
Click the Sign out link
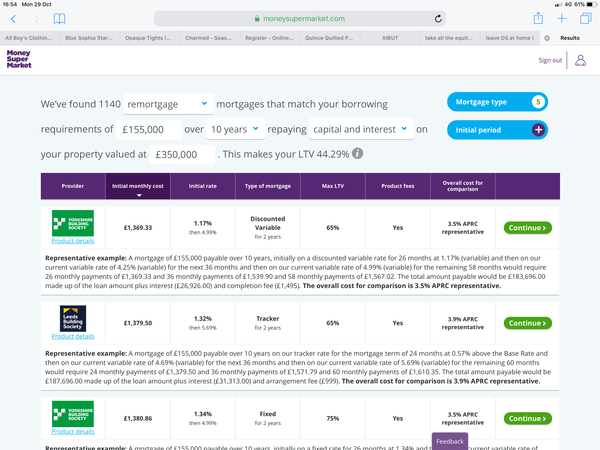point(550,60)
